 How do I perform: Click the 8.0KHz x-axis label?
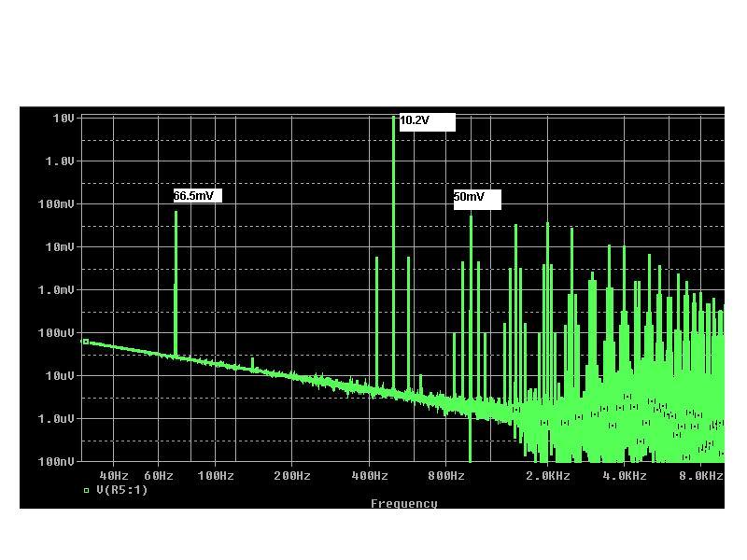(701, 476)
